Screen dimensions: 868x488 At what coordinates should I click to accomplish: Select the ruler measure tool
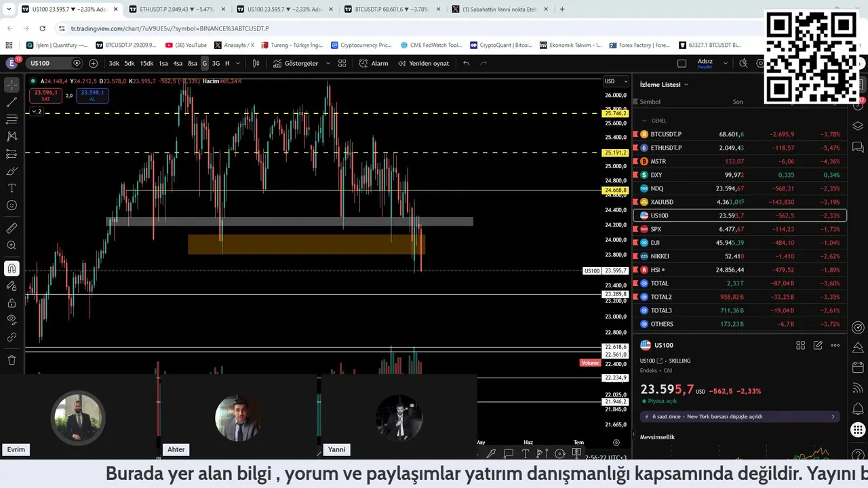(x=12, y=228)
